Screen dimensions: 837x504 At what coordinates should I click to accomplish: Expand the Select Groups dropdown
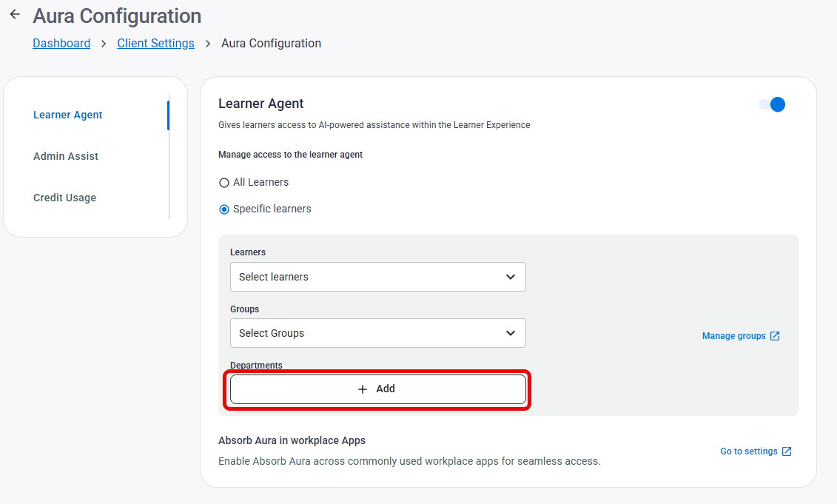point(378,333)
